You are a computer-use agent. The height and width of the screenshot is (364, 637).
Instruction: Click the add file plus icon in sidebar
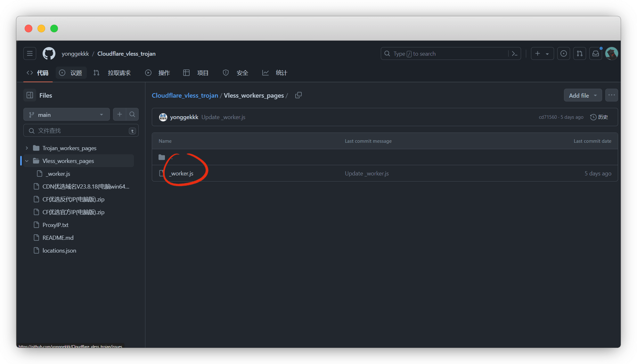(x=119, y=114)
